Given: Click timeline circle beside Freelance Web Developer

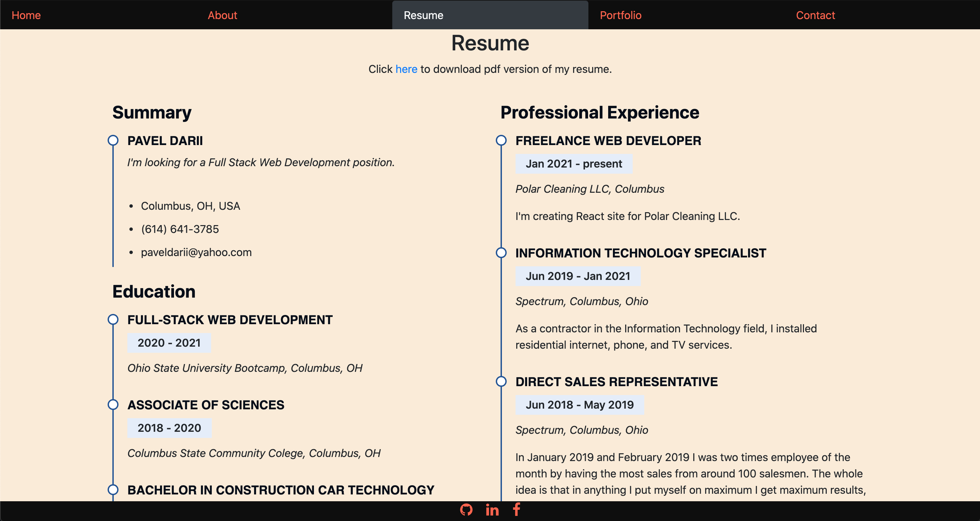Looking at the screenshot, I should [501, 140].
